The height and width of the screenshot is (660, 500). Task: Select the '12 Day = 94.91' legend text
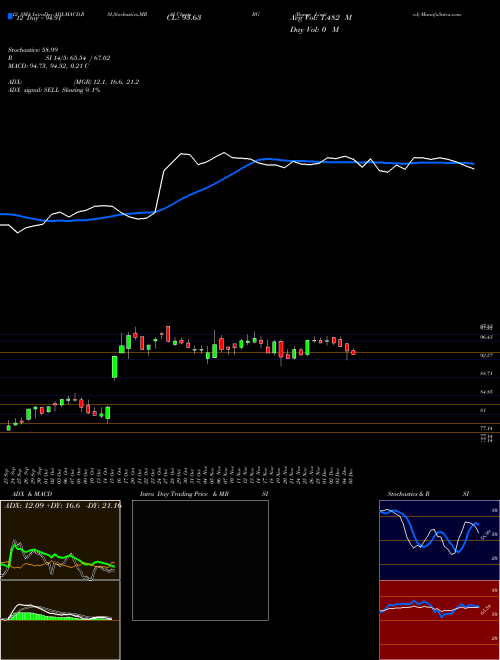tap(40, 18)
